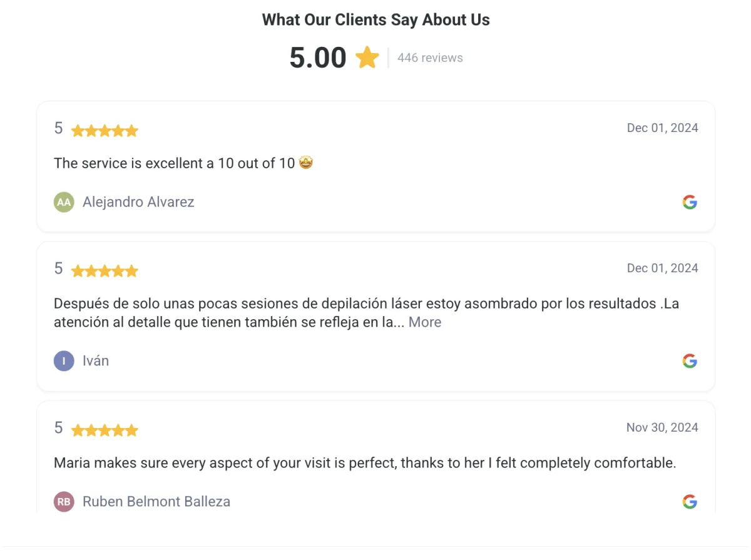Viewport: 751px width, 560px height.
Task: Click the five-star rating on Iván's review
Action: 105,271
